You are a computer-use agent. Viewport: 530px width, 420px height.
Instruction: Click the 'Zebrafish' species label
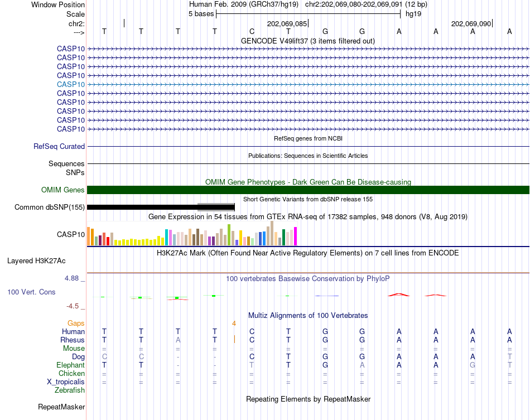point(70,390)
